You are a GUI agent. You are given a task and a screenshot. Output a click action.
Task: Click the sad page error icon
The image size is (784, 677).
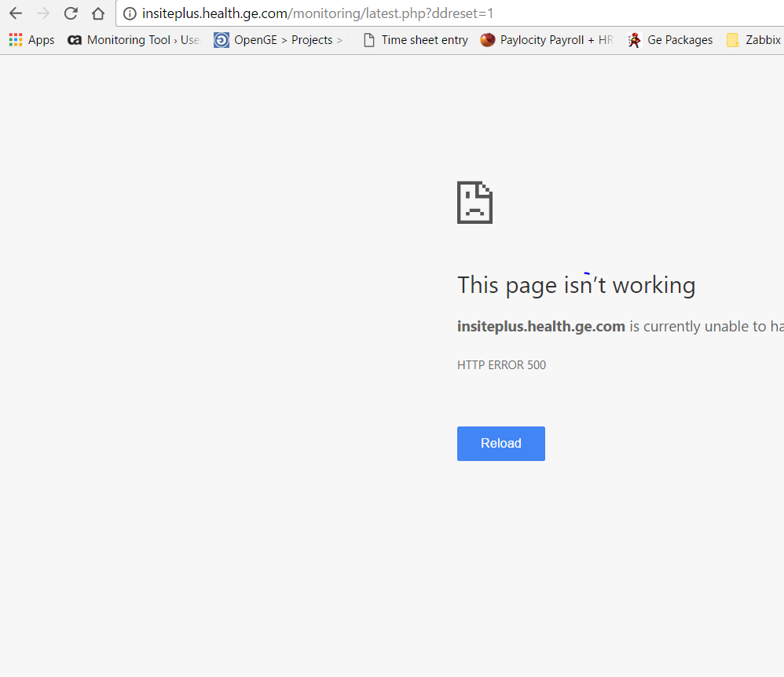[474, 203]
